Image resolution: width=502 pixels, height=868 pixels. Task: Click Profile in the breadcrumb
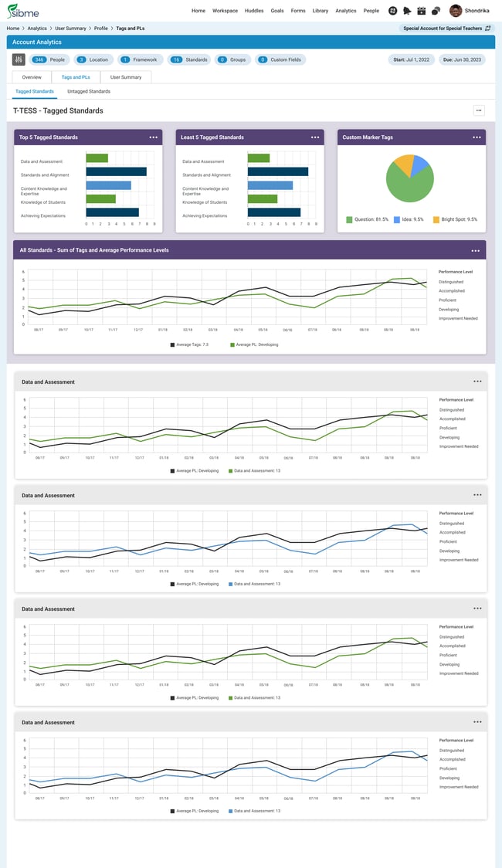(x=100, y=29)
